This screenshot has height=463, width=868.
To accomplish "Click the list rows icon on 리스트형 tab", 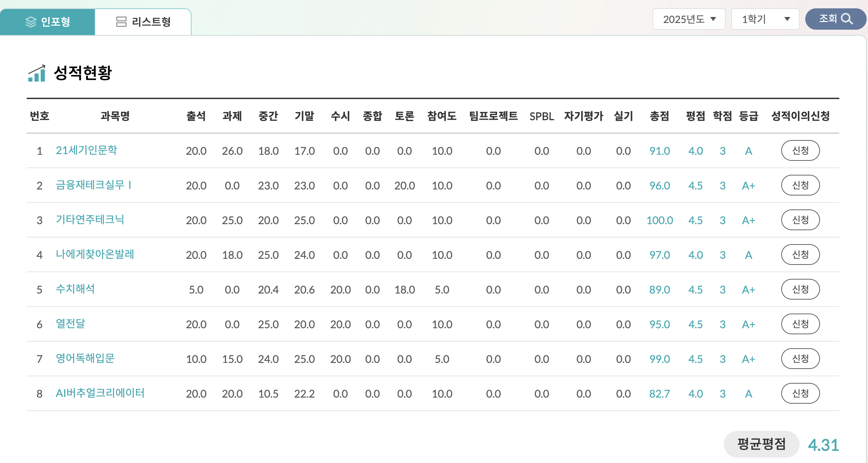I will [121, 22].
